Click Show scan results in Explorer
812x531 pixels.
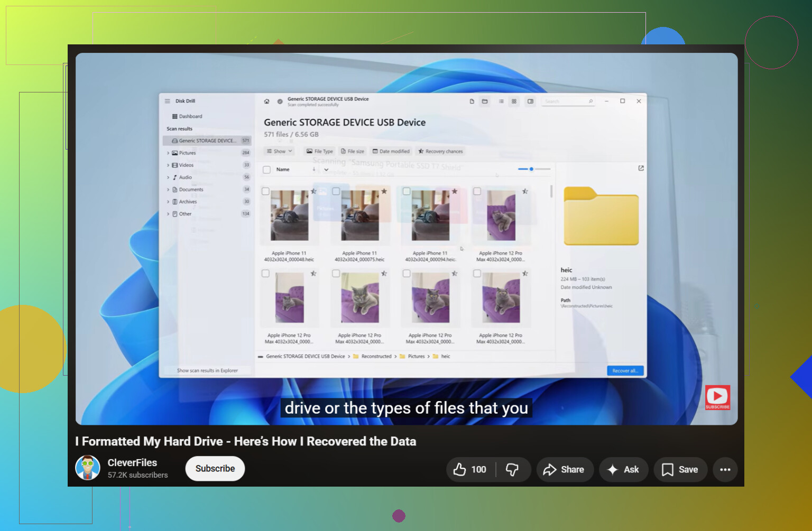tap(207, 371)
